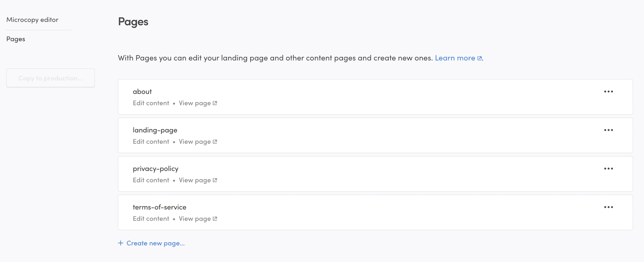
Task: Click Create new page link text
Action: [x=155, y=243]
